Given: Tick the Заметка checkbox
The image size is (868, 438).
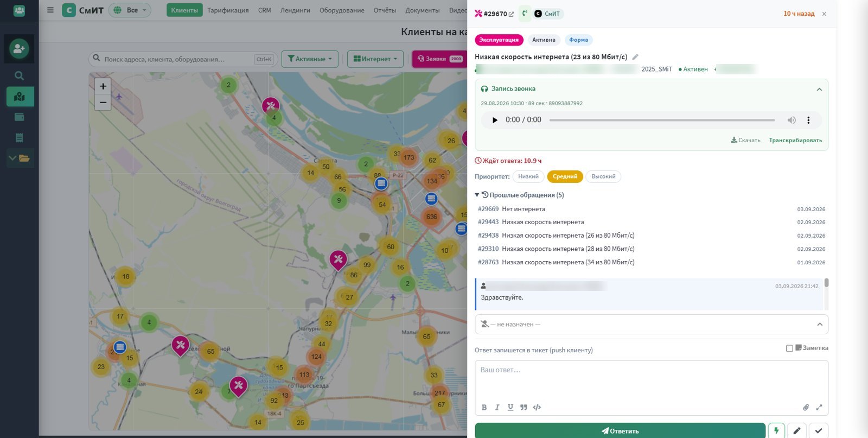Looking at the screenshot, I should pyautogui.click(x=789, y=348).
